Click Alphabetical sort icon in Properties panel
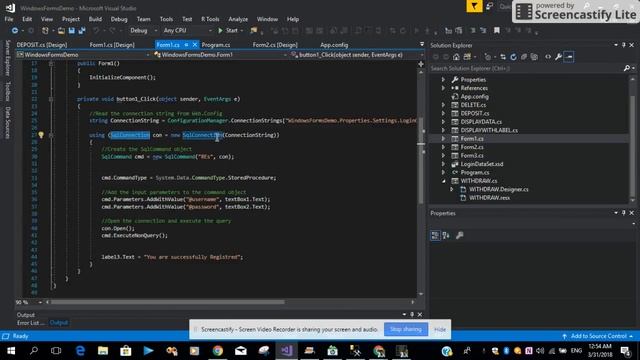 coord(446,236)
